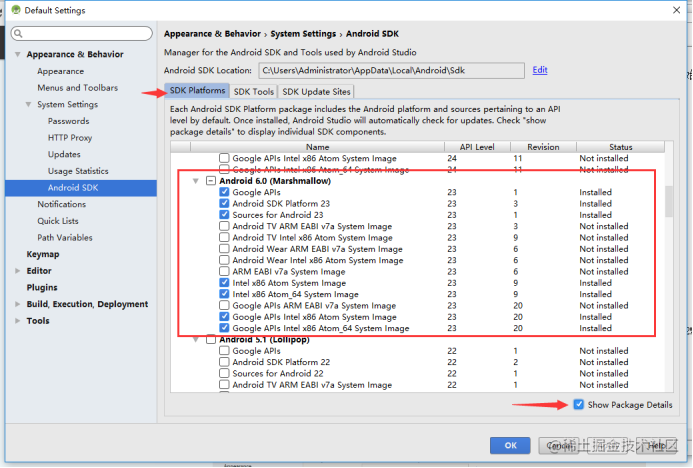Select Android Wear ARM EABI v7a System Image row
Viewport: 693px width, 468px height.
pos(418,249)
